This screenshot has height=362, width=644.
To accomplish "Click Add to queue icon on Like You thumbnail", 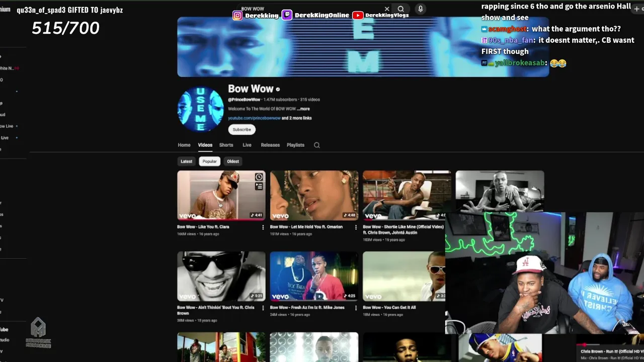I will [259, 186].
